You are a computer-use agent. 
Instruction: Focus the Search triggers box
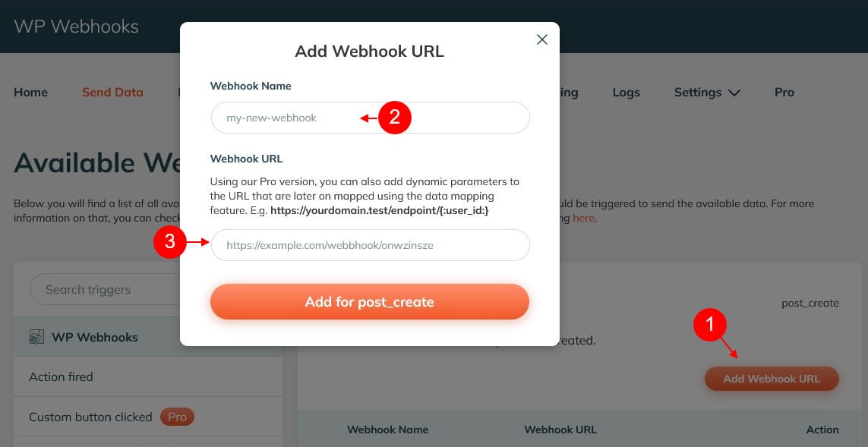click(106, 289)
